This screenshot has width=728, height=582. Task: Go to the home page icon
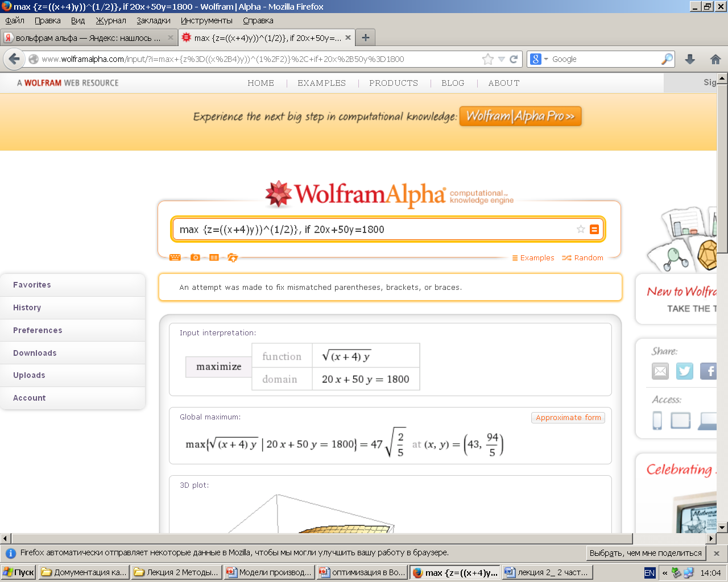coord(715,59)
